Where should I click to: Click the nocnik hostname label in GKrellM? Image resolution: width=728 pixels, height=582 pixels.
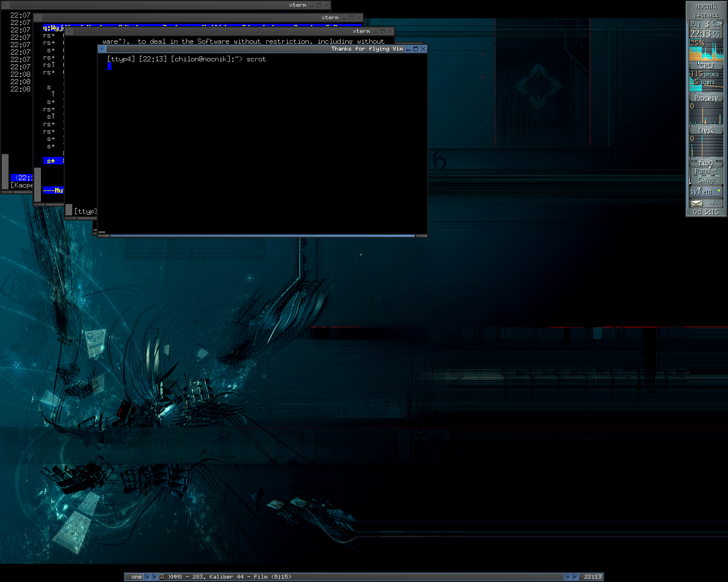pos(706,6)
